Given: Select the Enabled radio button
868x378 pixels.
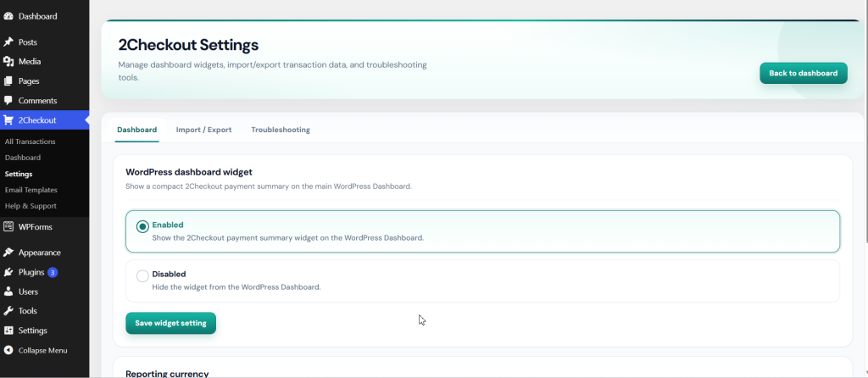Looking at the screenshot, I should (142, 226).
